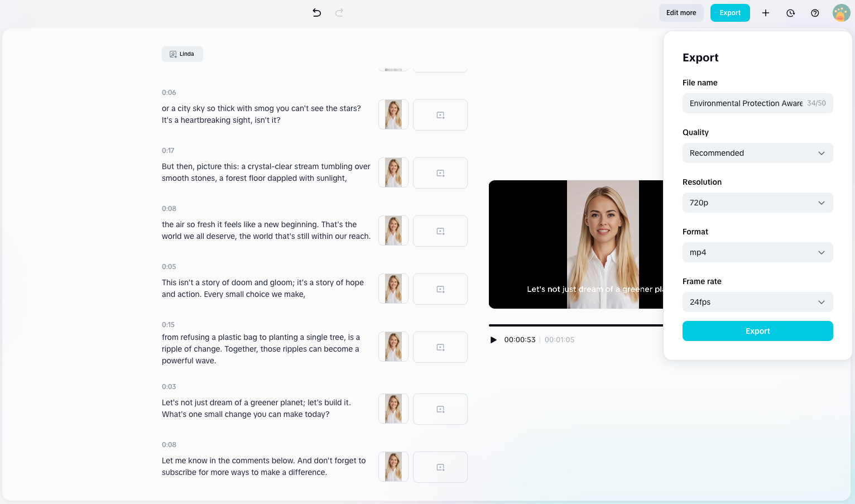The height and width of the screenshot is (504, 855).
Task: Open the Frame rate dropdown set to 24fps
Action: tap(757, 302)
